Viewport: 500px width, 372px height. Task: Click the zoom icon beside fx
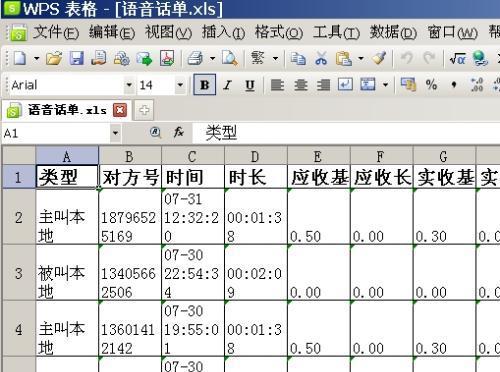tap(155, 133)
